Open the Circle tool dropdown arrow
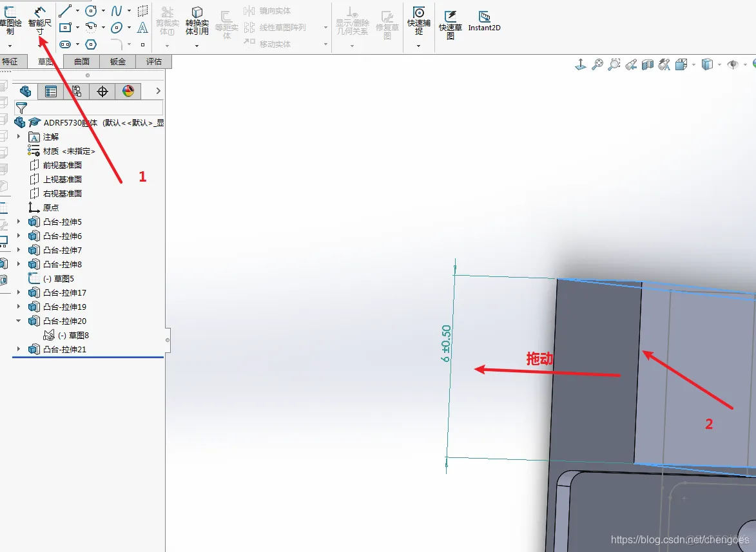 (103, 10)
